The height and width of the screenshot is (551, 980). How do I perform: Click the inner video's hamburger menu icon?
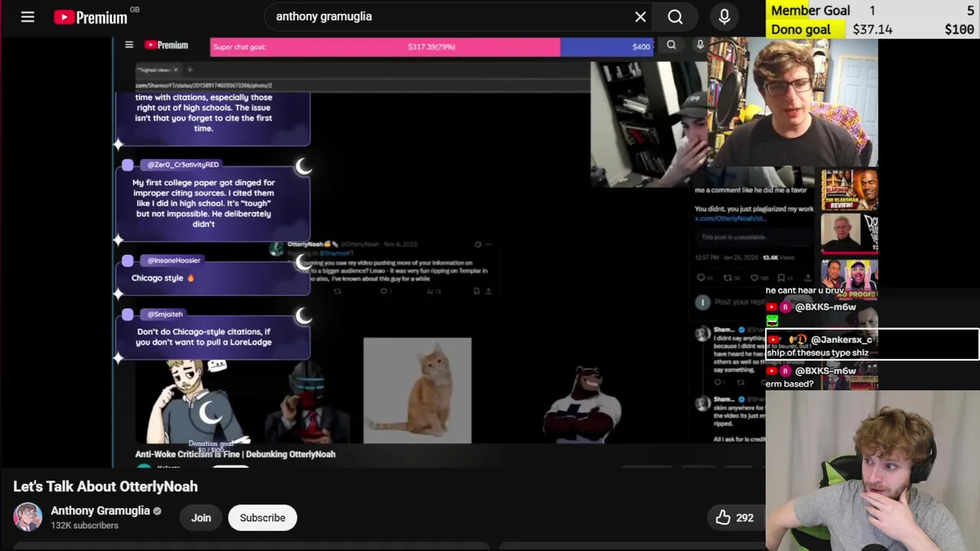point(129,45)
